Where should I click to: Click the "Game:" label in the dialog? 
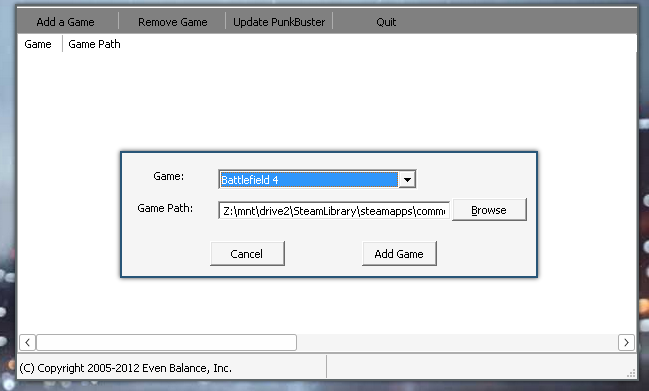point(168,176)
